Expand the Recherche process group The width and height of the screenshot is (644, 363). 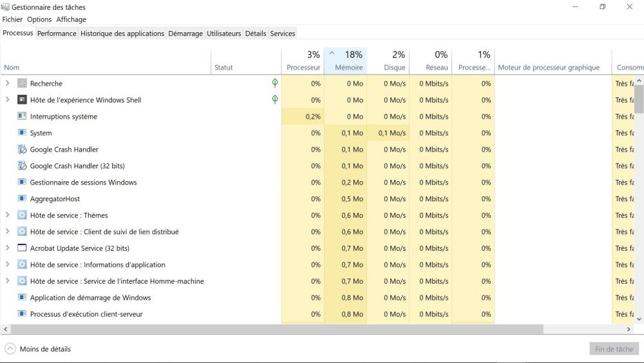[8, 83]
